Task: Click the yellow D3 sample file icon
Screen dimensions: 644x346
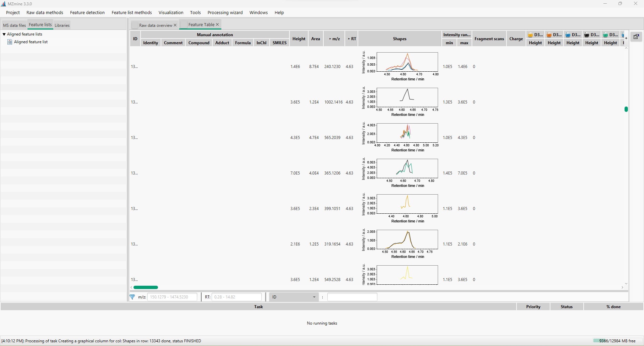Action: [530, 34]
